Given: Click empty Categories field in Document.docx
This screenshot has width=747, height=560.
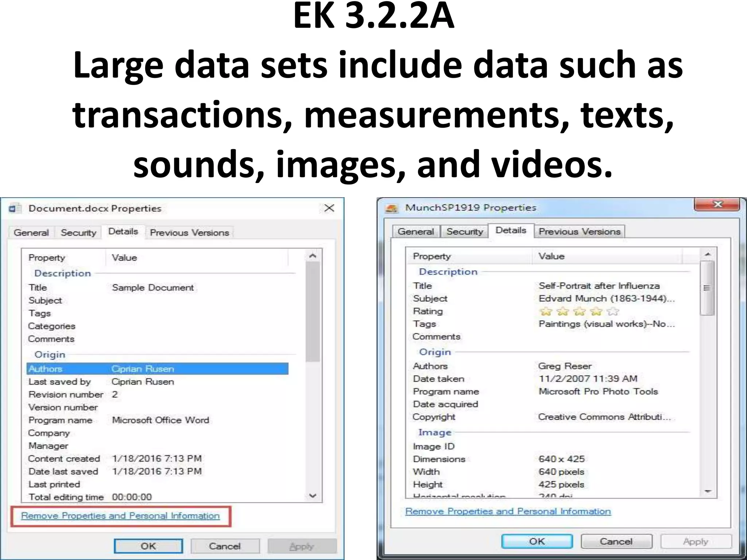Looking at the screenshot, I should click(200, 326).
